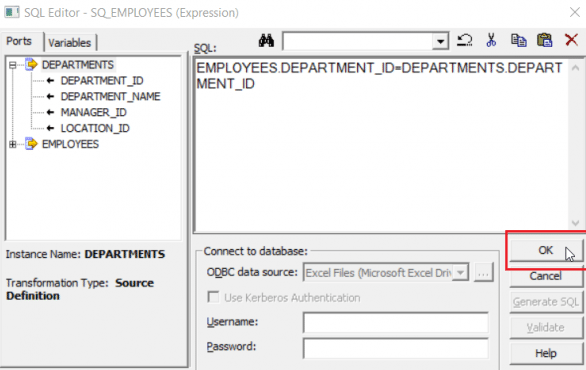
Task: Click the Copy icon in SQL toolbar
Action: click(518, 40)
